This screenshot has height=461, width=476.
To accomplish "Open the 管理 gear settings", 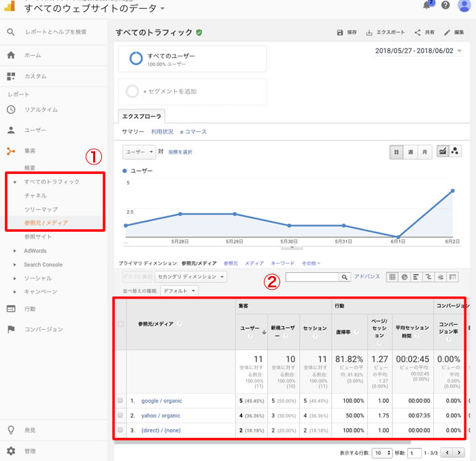I will point(12,451).
